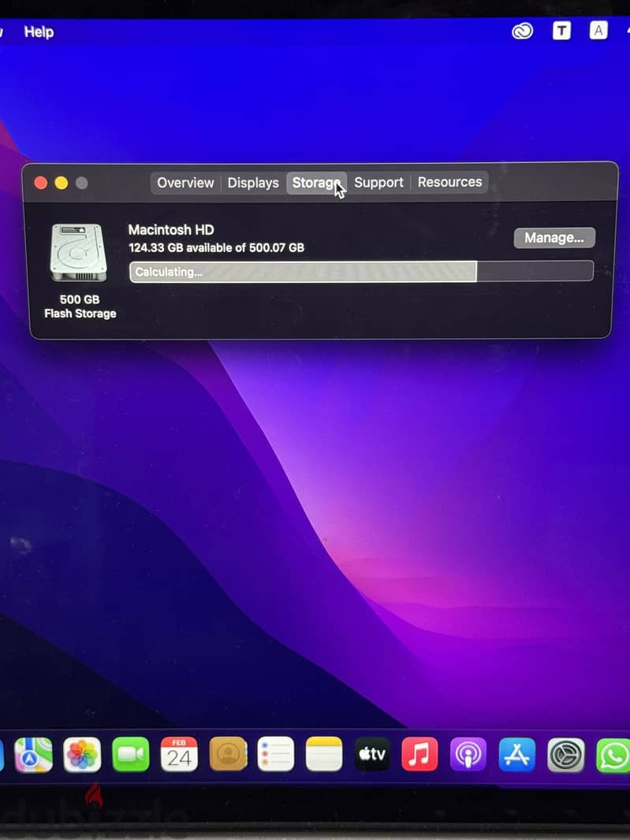Open the Help menu
Image resolution: width=630 pixels, height=840 pixels.
39,32
